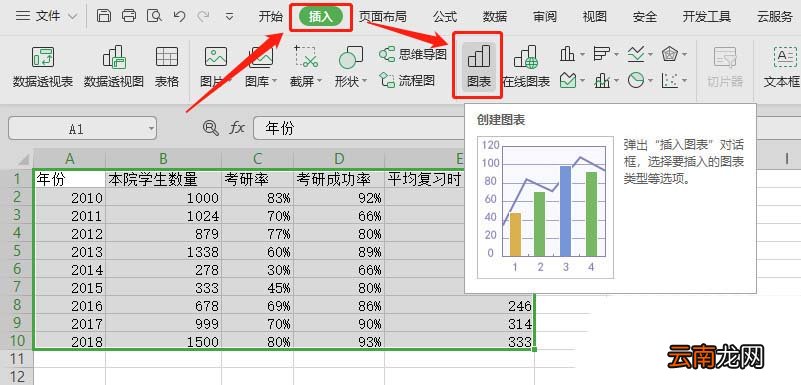The width and height of the screenshot is (801, 385).
Task: Insert a 数据透视表 pivot table
Action: [x=43, y=66]
